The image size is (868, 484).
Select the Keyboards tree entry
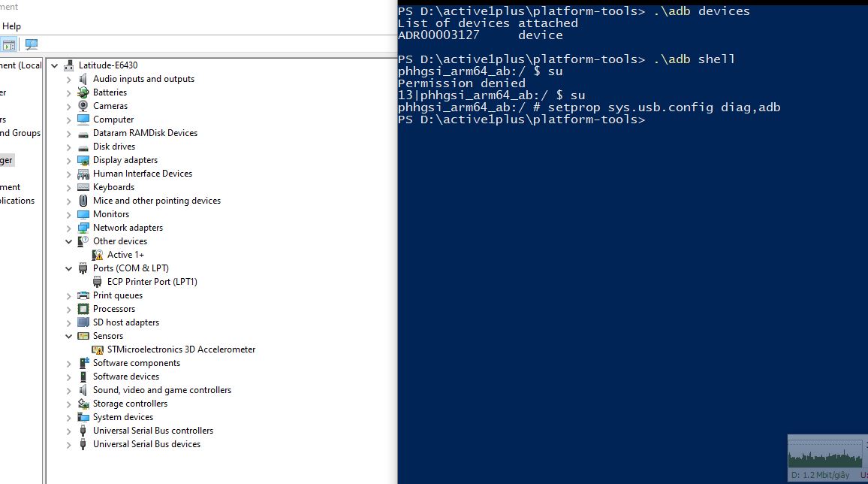113,187
